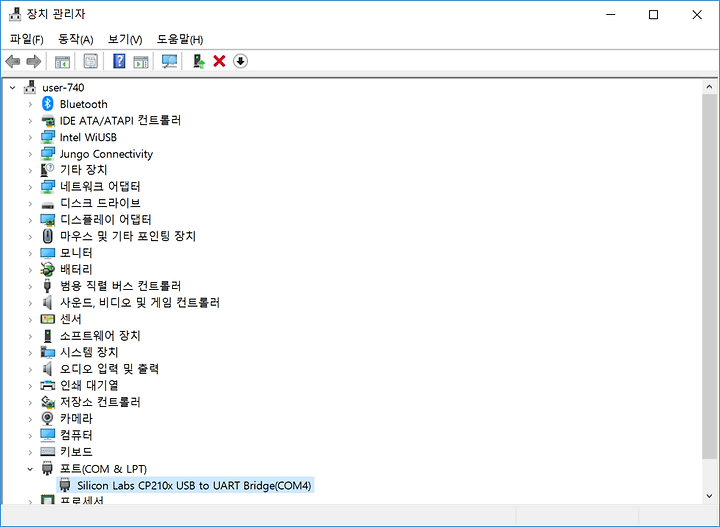Expand the 디스플레이 어댑터 category
This screenshot has width=720, height=527.
[30, 220]
